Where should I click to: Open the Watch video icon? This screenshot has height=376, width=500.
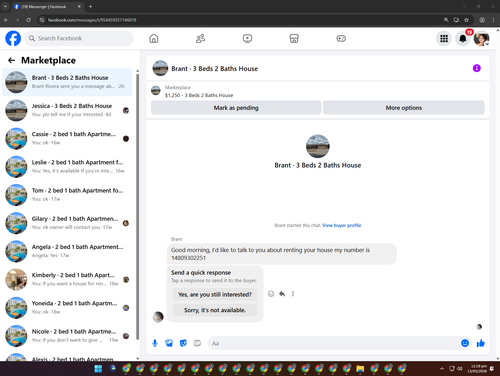point(247,38)
